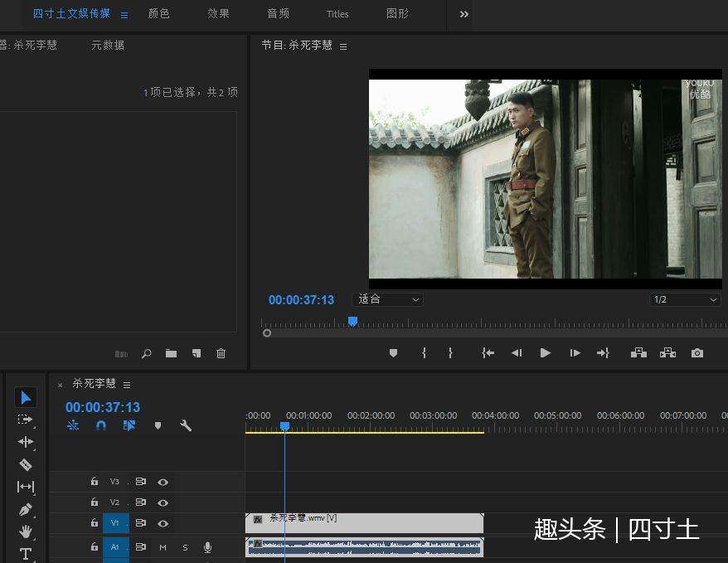Toggle lock on track V2
Viewport: 728px width, 563px height.
pyautogui.click(x=95, y=502)
